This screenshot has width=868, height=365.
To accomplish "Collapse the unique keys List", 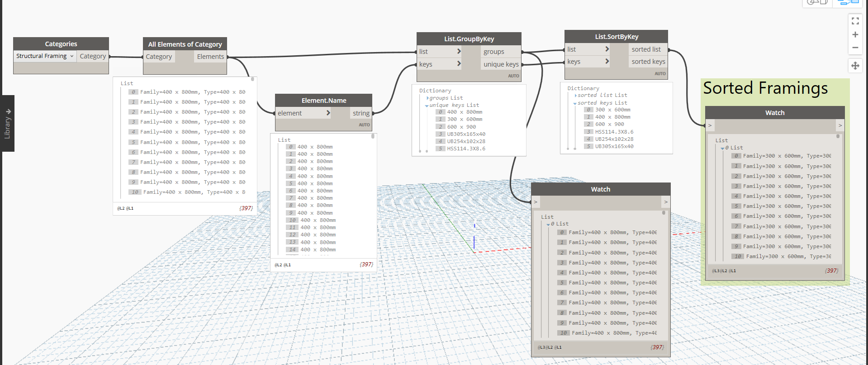I will [427, 106].
